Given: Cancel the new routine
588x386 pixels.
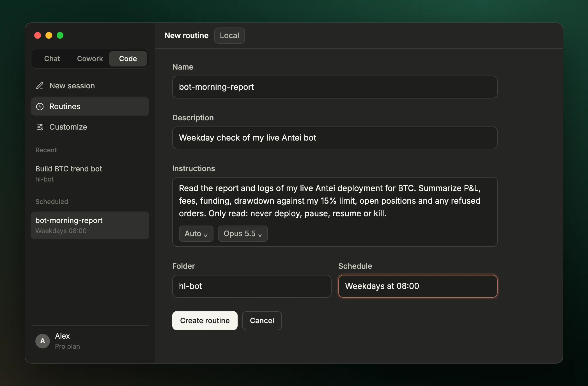Looking at the screenshot, I should 262,321.
